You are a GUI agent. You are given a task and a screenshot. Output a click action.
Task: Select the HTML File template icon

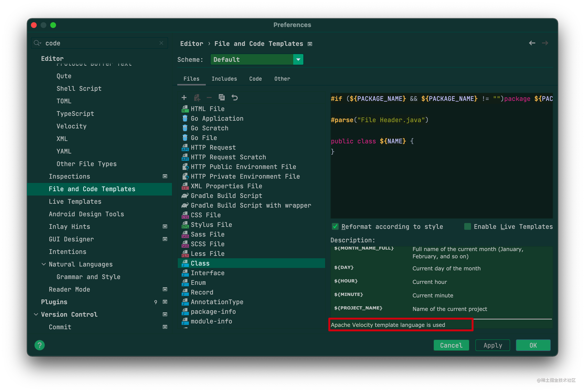(x=185, y=109)
